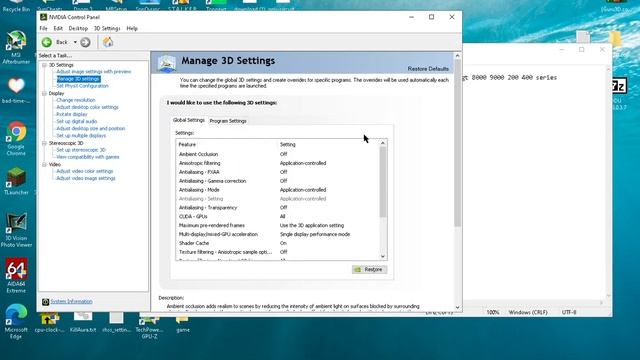The image size is (640, 360).
Task: Select the Global Settings tab
Action: click(x=189, y=120)
